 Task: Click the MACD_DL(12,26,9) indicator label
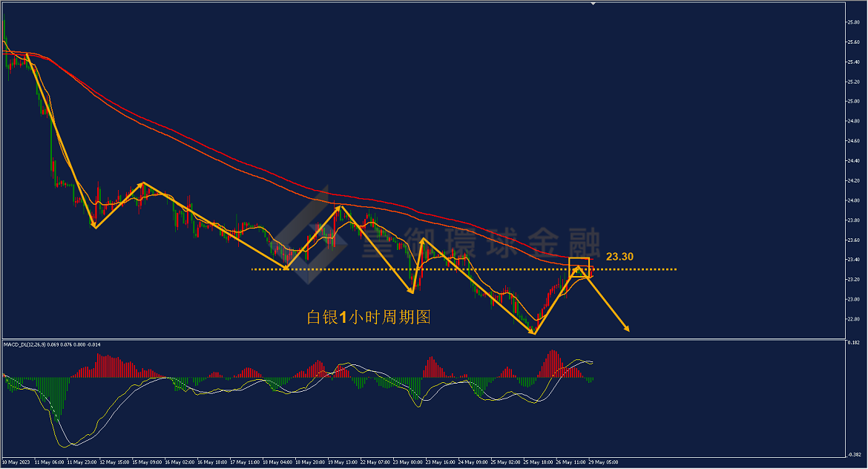point(24,344)
